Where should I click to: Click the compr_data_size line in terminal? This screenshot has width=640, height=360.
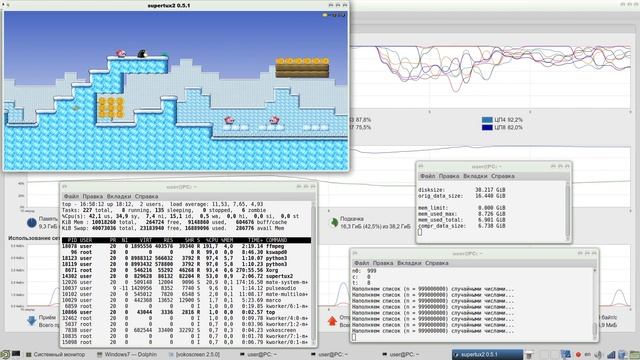[462, 226]
